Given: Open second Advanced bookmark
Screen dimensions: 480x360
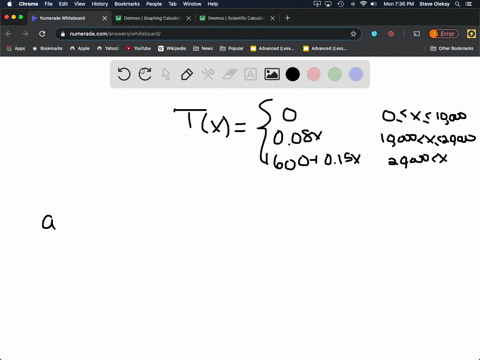Looking at the screenshot, I should pos(325,48).
